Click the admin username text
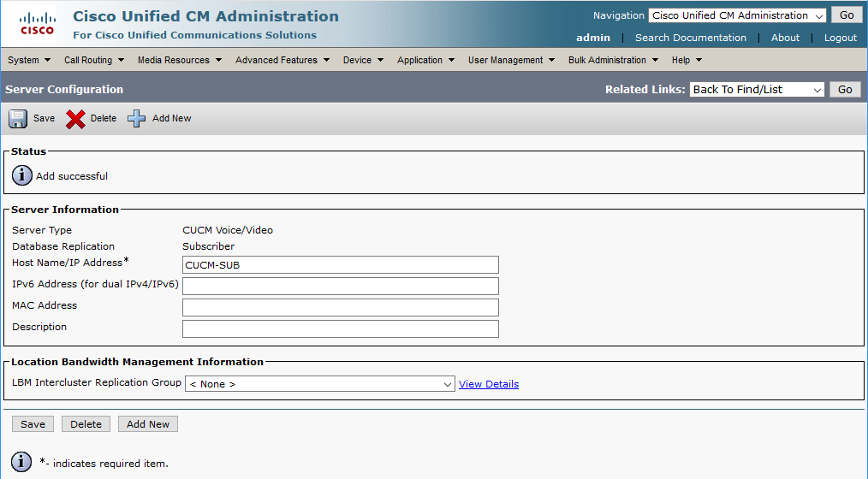Screen dimensions: 868x479 tap(593, 38)
